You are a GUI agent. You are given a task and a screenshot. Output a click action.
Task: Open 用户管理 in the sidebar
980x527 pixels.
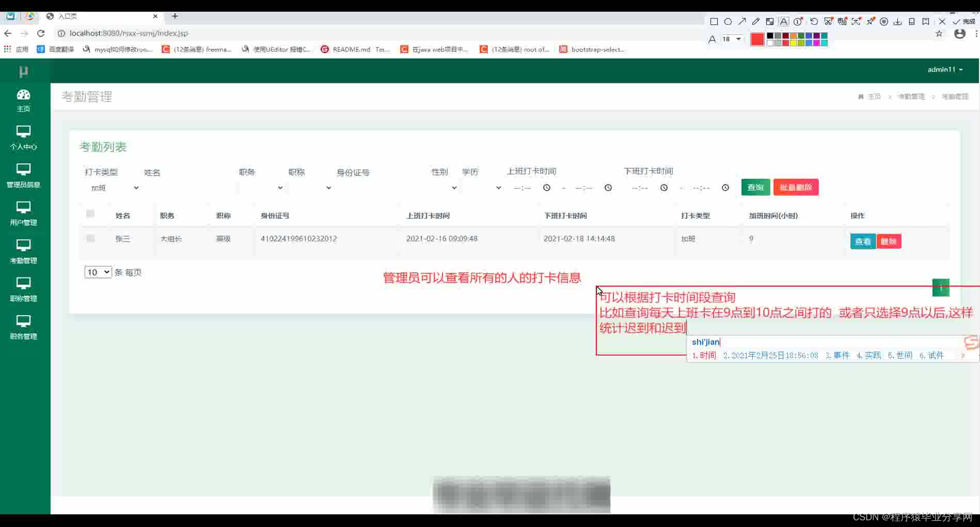tap(24, 214)
